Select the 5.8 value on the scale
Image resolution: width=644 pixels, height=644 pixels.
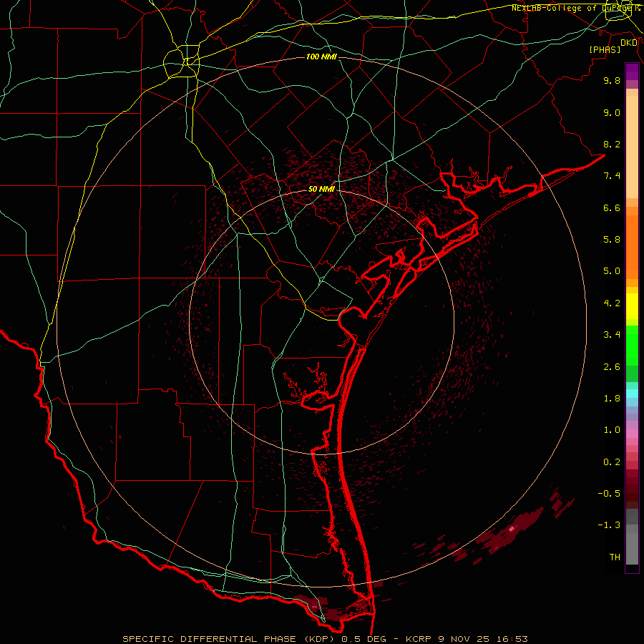click(612, 240)
